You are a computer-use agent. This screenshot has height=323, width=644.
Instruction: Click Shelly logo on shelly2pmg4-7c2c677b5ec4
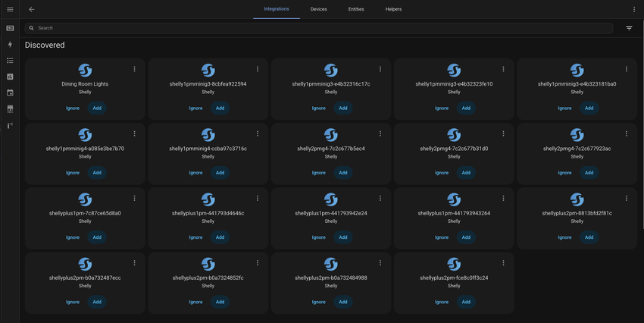click(x=330, y=135)
